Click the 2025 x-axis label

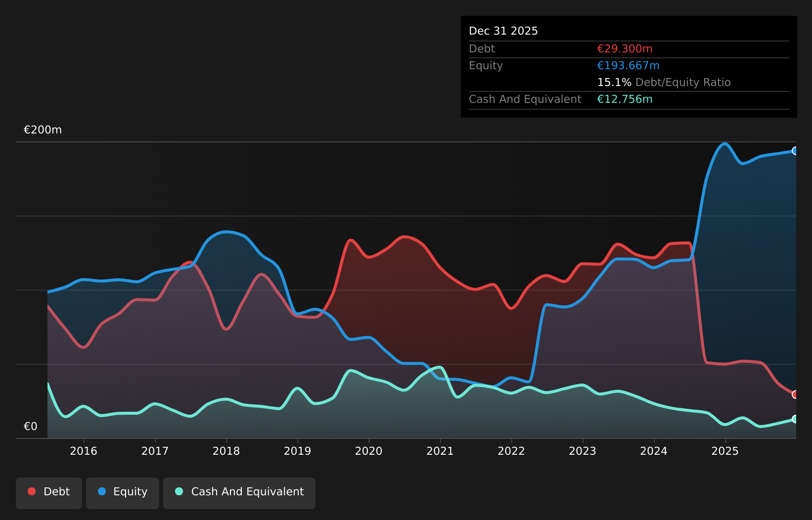(x=724, y=451)
